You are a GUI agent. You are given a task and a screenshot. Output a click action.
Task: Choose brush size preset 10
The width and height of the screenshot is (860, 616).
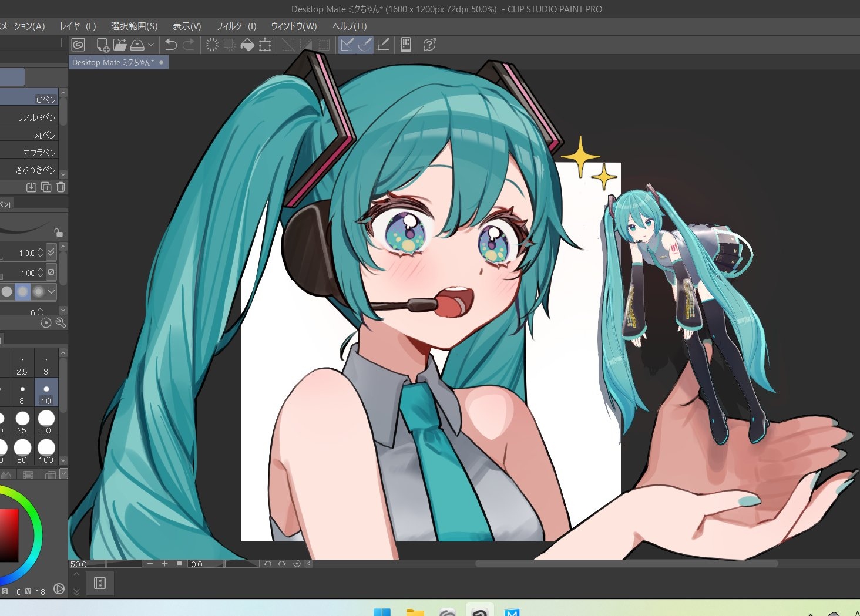pos(46,392)
